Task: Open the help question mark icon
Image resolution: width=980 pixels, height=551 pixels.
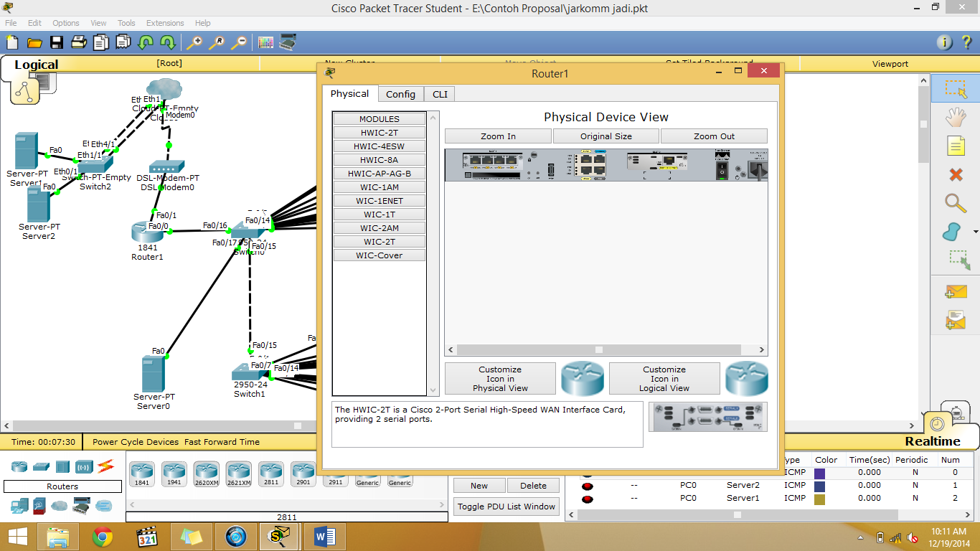Action: pyautogui.click(x=966, y=42)
